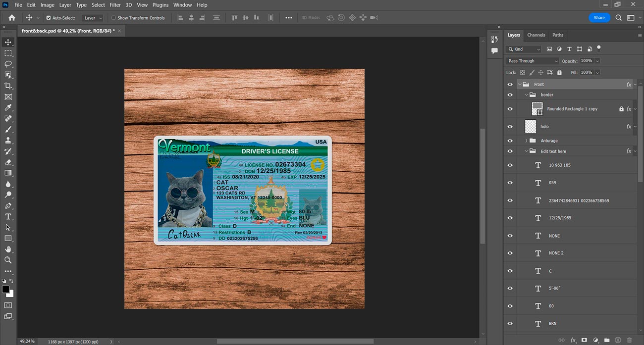Choose the Eraser tool
Image resolution: width=644 pixels, height=345 pixels.
[8, 162]
